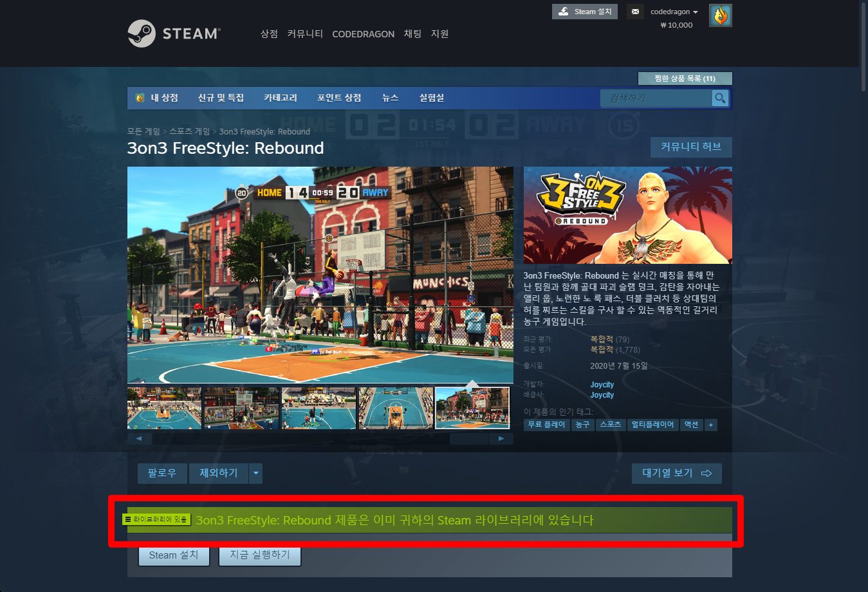The width and height of the screenshot is (868, 592).
Task: Open the 실험실 tab
Action: (432, 98)
